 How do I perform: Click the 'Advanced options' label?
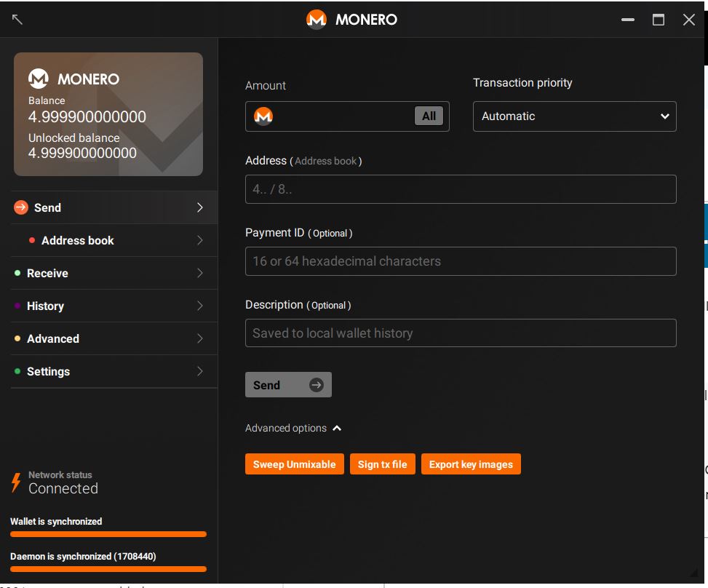[286, 428]
